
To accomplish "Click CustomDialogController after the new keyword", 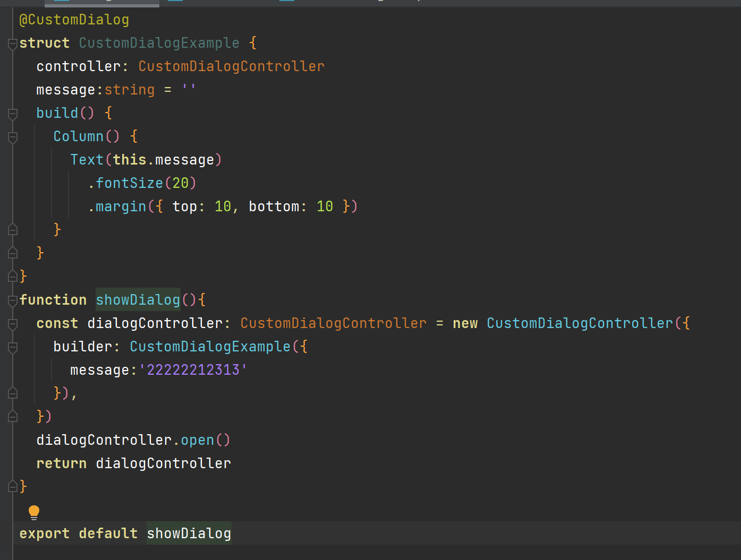I will pyautogui.click(x=580, y=323).
